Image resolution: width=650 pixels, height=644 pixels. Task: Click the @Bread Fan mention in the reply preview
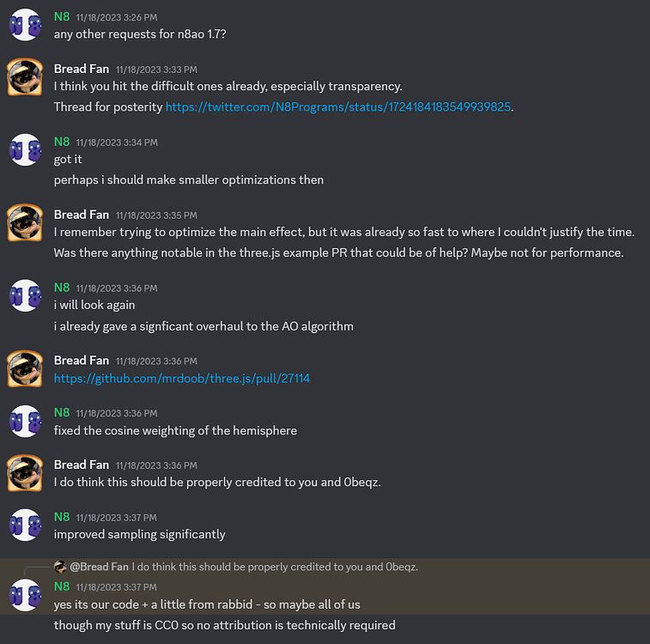pos(99,567)
